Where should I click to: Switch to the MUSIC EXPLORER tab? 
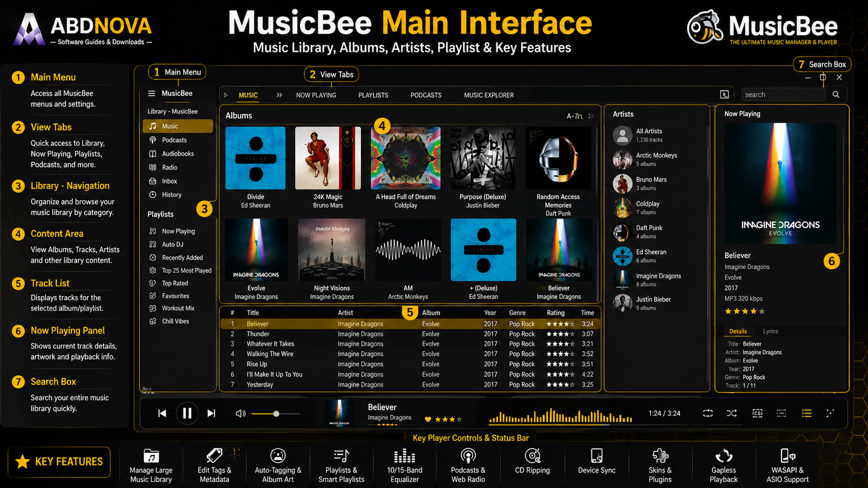[x=489, y=95]
